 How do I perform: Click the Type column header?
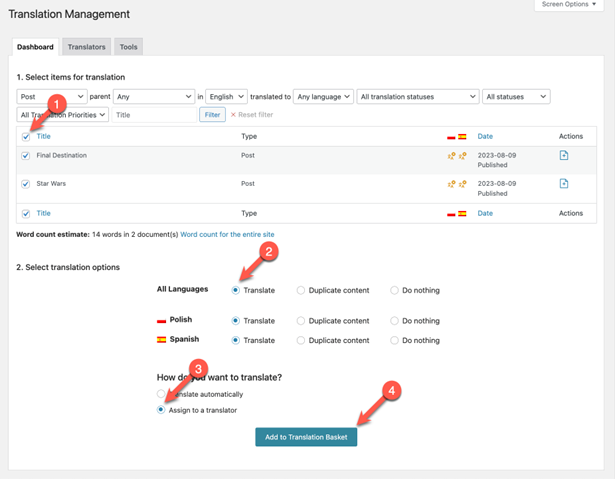point(249,136)
